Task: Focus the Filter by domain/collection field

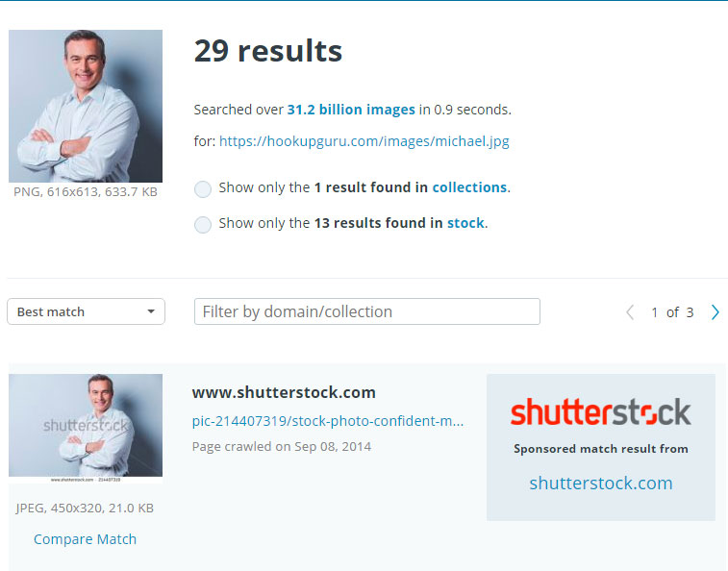Action: point(366,311)
